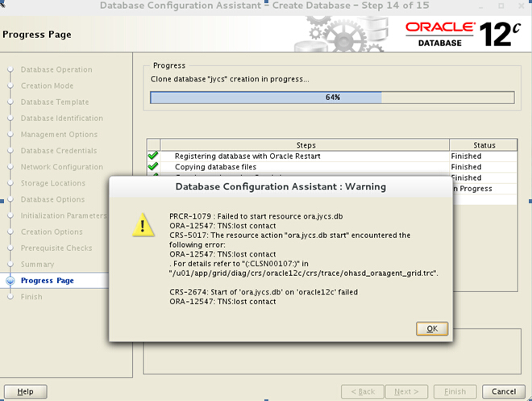Select the Prerequisite Checks step
Viewport: 532px width, 401px height.
56,249
